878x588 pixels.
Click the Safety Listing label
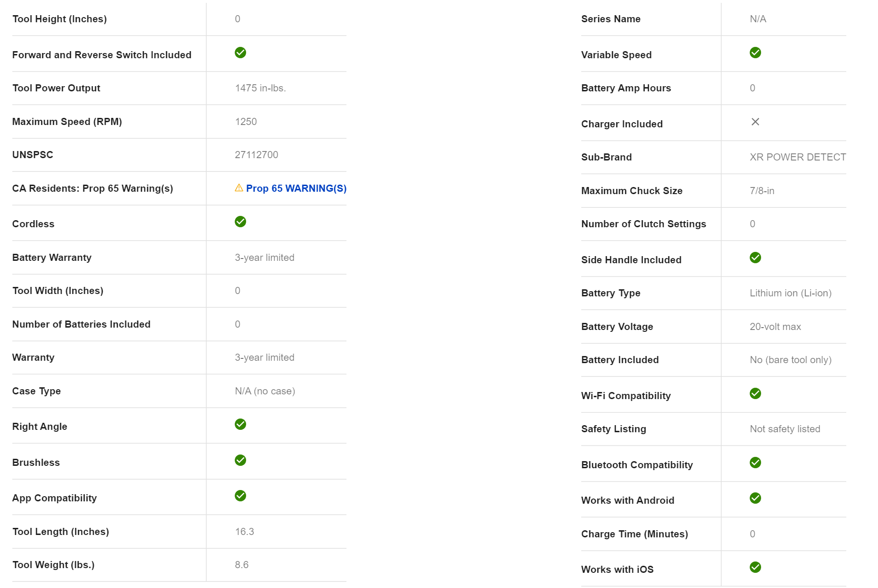click(x=613, y=429)
